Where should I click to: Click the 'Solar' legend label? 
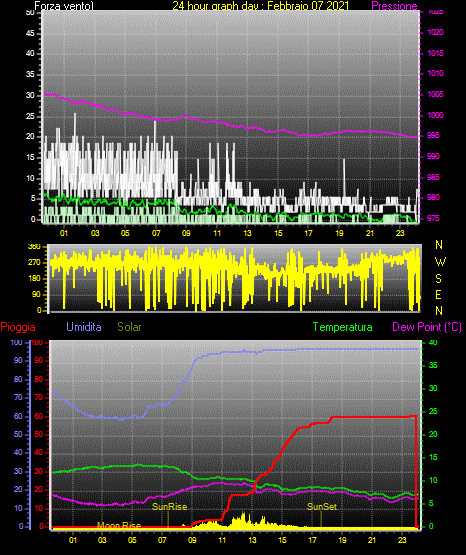[x=130, y=327]
